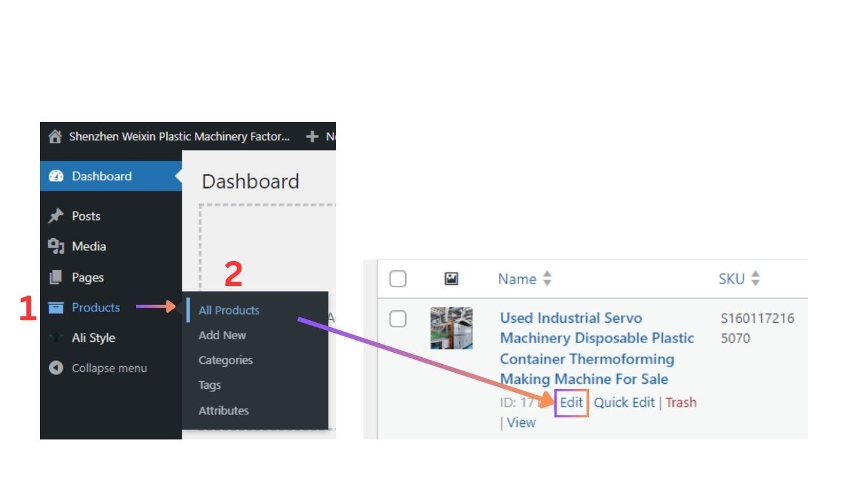Click the Posts pushpin icon

56,216
